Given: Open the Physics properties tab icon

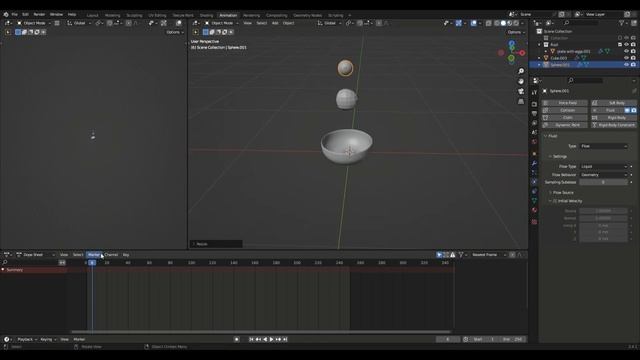Looking at the screenshot, I should pyautogui.click(x=534, y=182).
